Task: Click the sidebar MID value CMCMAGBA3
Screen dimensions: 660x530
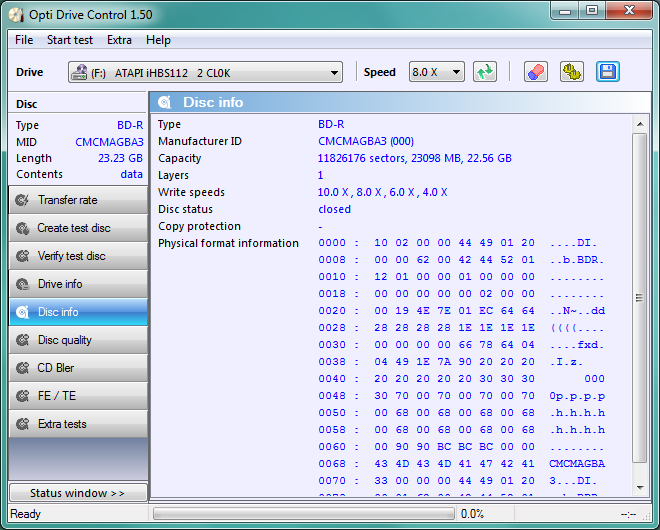Action: click(109, 142)
